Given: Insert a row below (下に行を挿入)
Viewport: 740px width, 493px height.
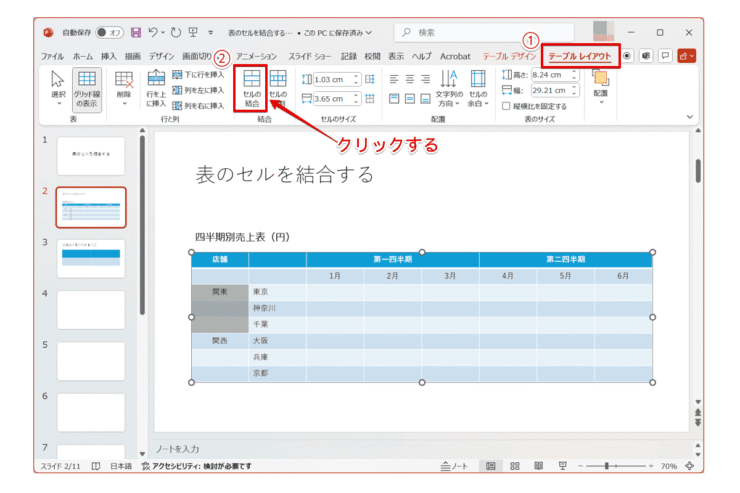Looking at the screenshot, I should pos(198,75).
